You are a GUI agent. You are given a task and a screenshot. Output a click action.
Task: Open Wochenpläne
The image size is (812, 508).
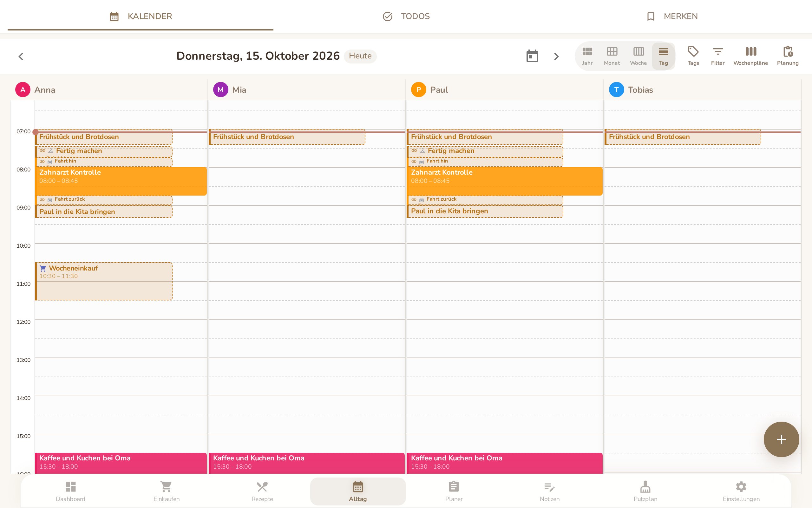click(750, 56)
